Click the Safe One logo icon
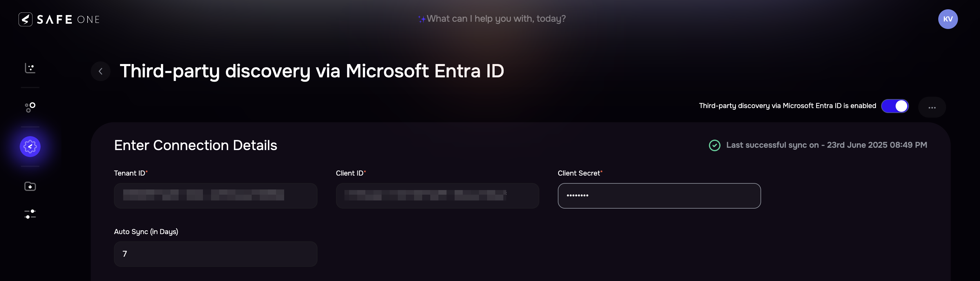This screenshot has width=980, height=281. click(x=26, y=19)
